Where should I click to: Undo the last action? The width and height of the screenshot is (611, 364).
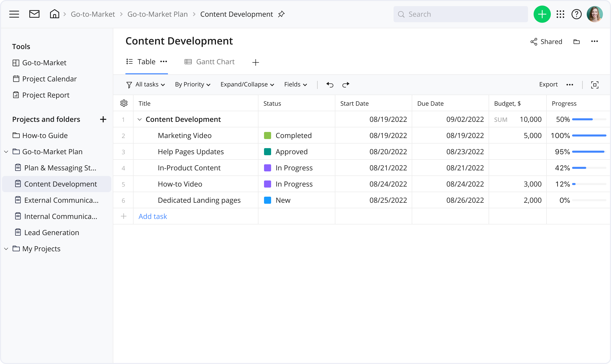point(330,84)
